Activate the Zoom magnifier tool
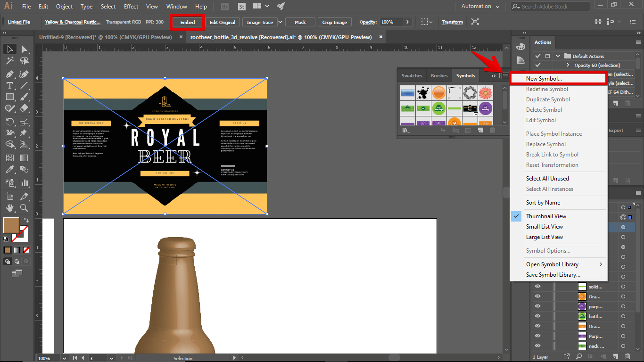Image resolution: width=644 pixels, height=362 pixels. [x=24, y=207]
